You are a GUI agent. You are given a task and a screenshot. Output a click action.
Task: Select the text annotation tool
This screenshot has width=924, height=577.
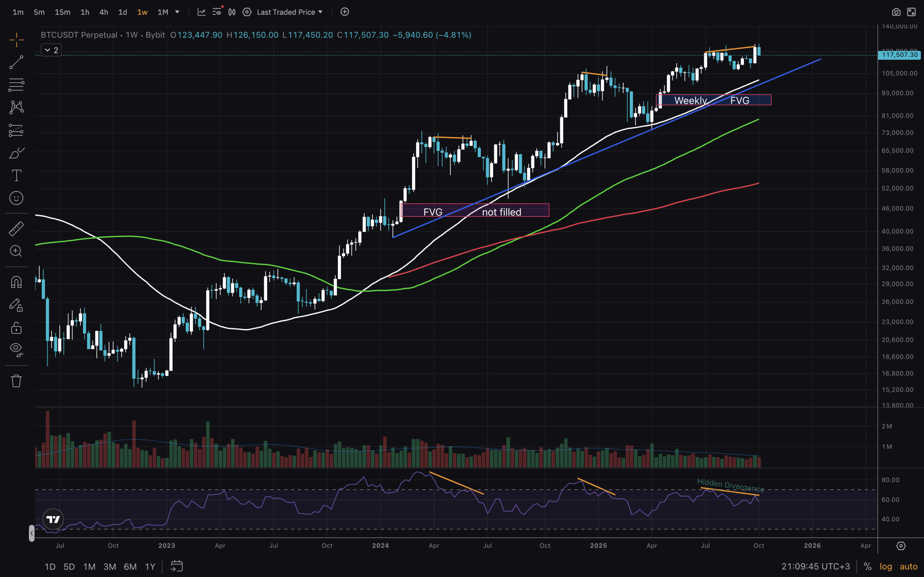coord(16,175)
